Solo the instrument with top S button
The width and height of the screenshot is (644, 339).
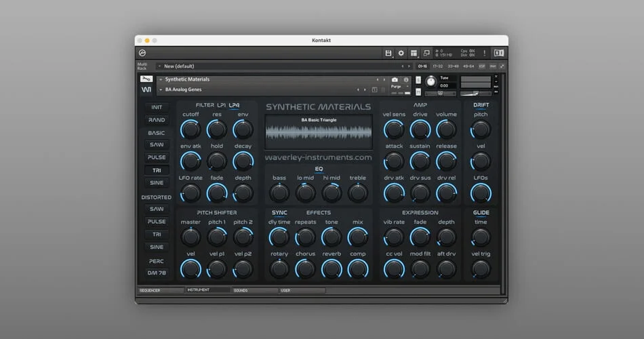coord(418,80)
